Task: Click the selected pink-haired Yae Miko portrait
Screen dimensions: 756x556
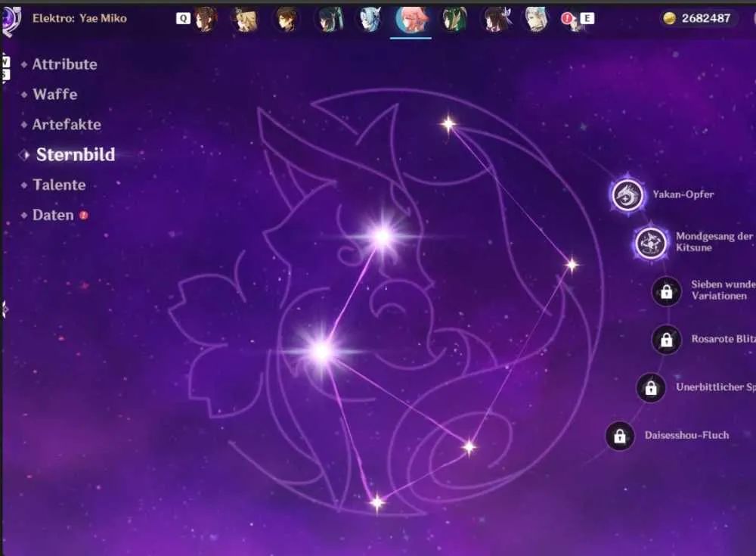Action: pos(411,20)
